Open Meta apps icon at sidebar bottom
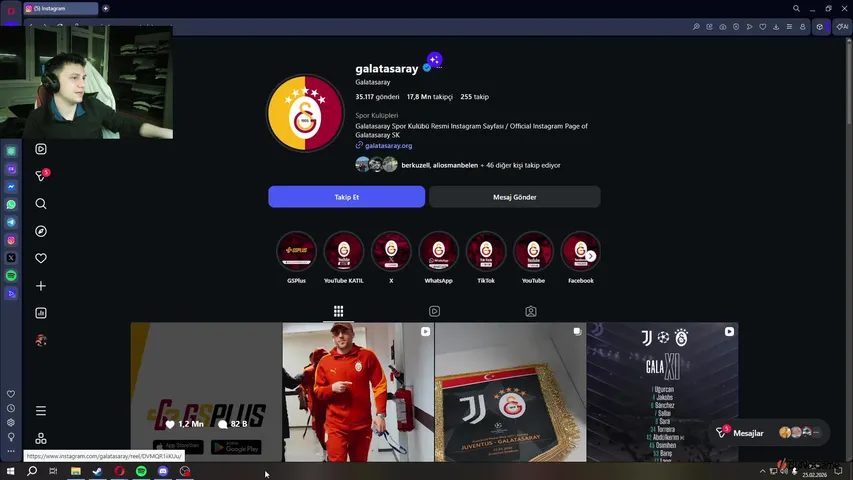The image size is (853, 480). (x=41, y=438)
